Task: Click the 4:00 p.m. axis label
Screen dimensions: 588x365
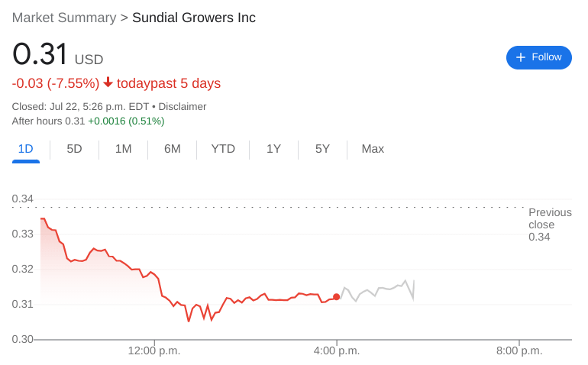Action: (x=337, y=350)
